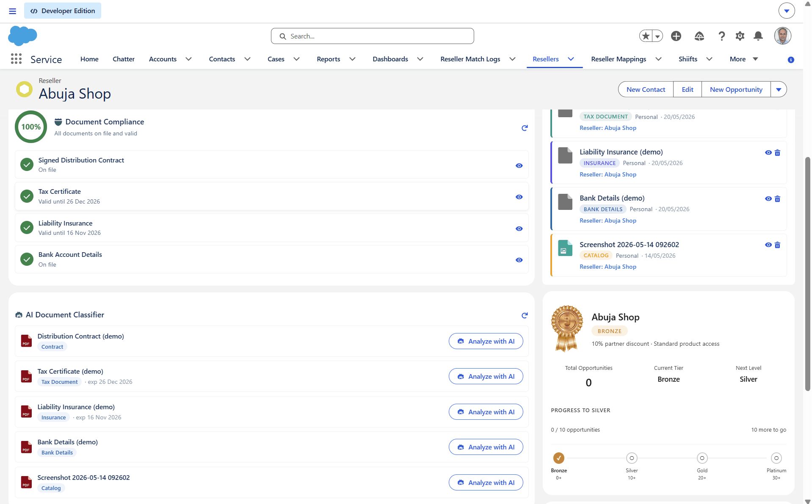Expand the Reports tab dropdown

coord(353,59)
